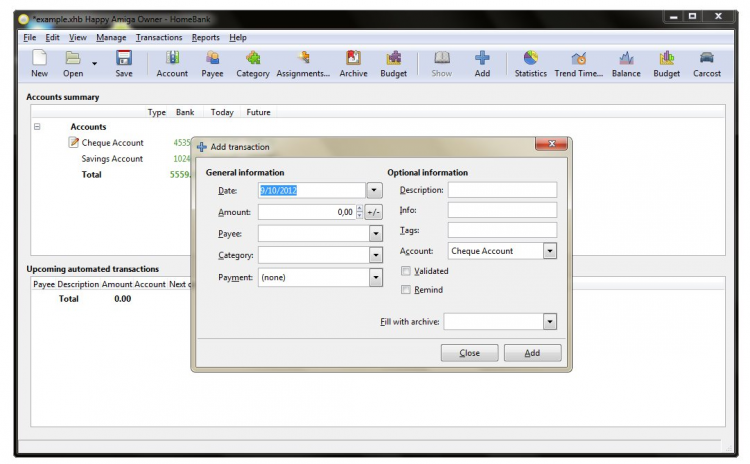
Task: Open the Category manager toolbar icon
Action: click(x=253, y=58)
